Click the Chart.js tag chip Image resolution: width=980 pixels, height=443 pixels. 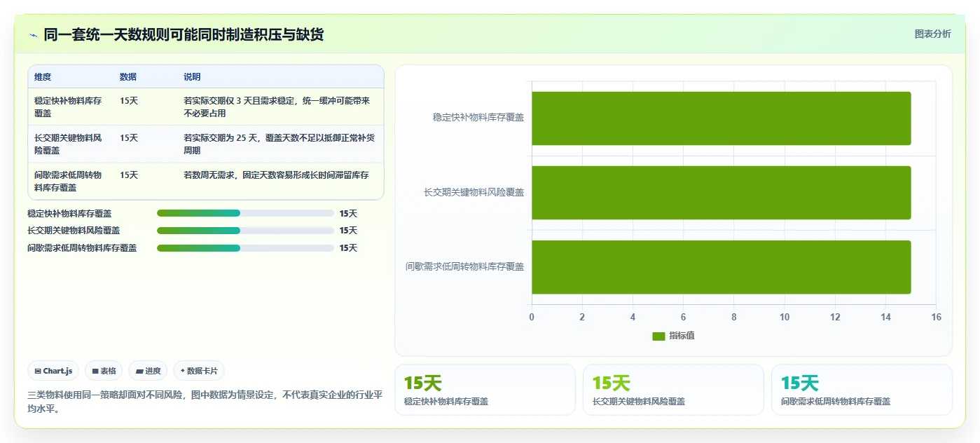coord(53,371)
